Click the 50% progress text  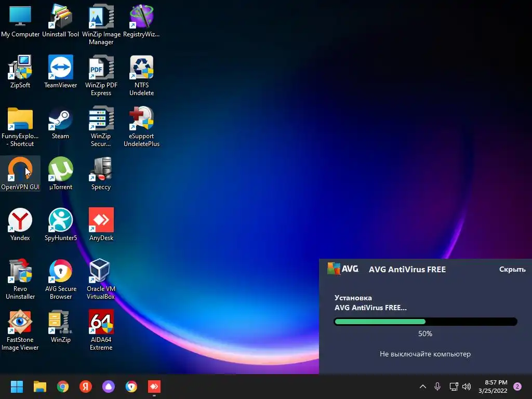point(425,334)
